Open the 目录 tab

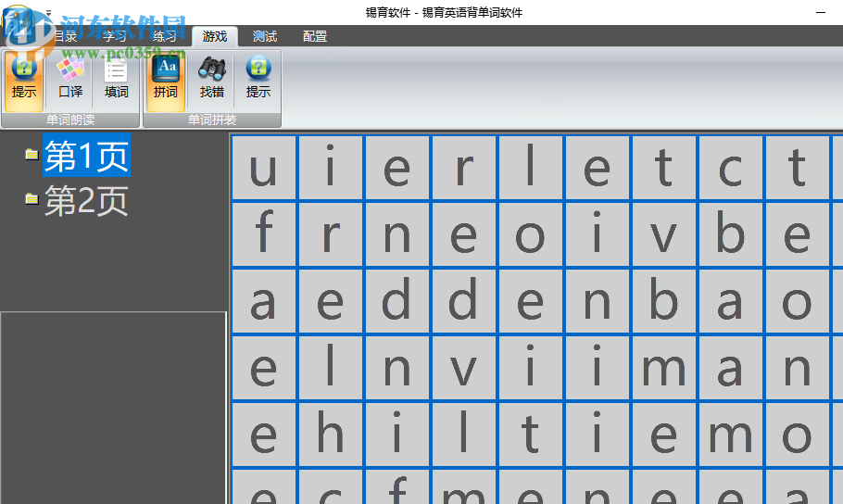coord(65,36)
